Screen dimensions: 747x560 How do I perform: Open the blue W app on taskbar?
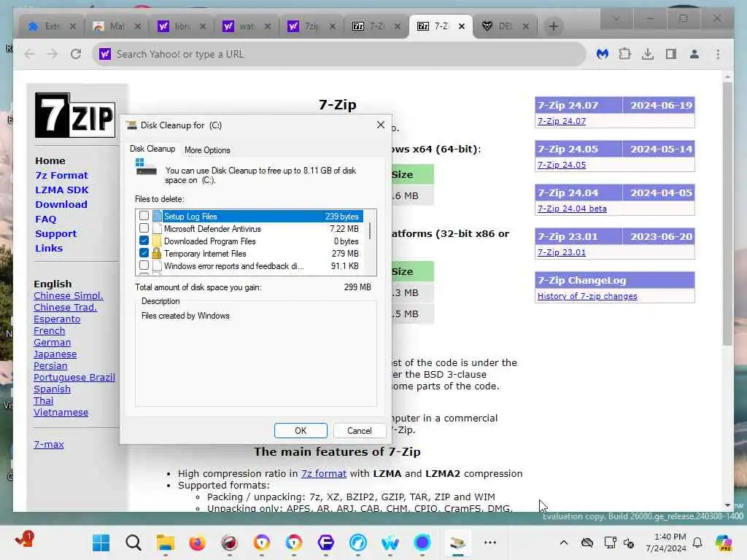tap(390, 542)
